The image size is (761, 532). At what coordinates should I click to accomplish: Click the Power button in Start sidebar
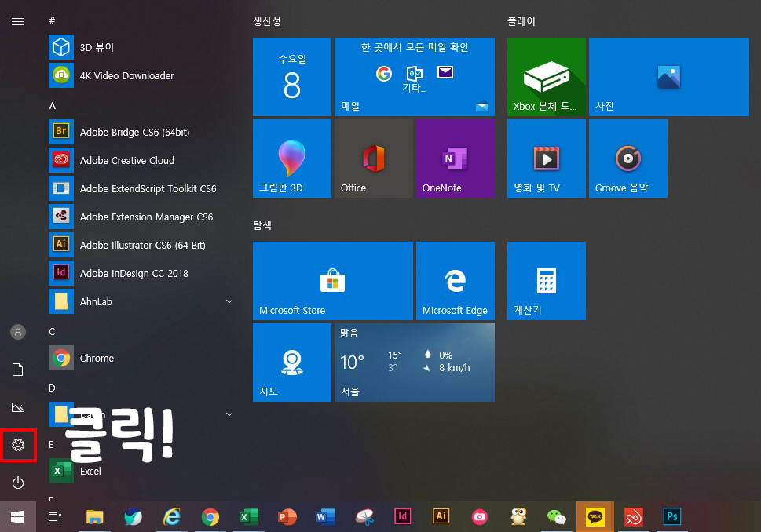[x=18, y=483]
